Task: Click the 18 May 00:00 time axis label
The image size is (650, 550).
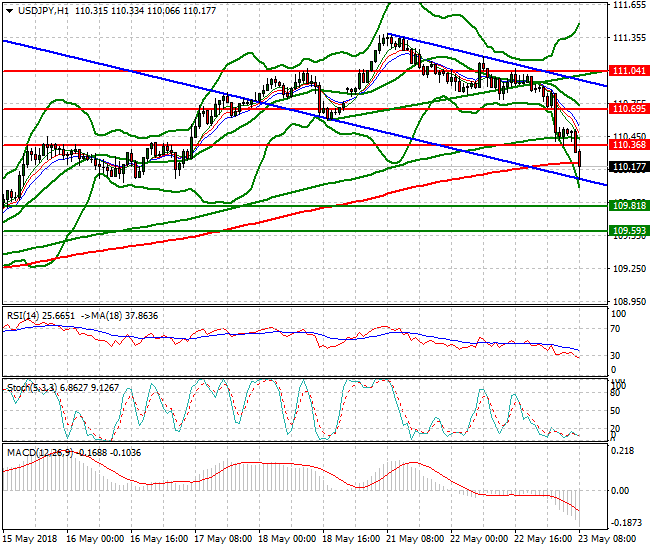Action: [x=287, y=539]
